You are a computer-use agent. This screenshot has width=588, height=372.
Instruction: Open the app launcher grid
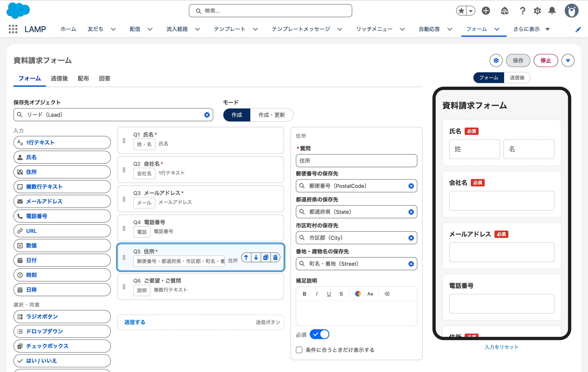13,29
